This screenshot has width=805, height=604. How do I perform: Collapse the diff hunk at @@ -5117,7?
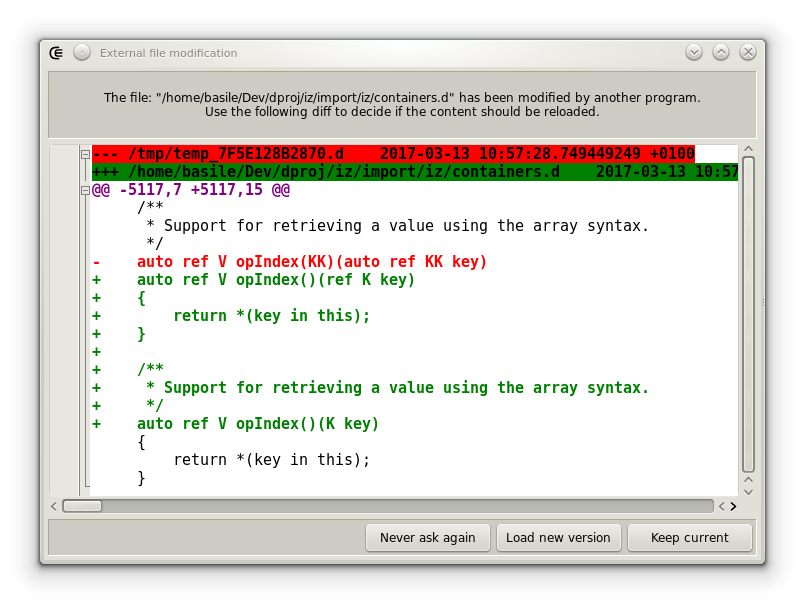coord(85,190)
